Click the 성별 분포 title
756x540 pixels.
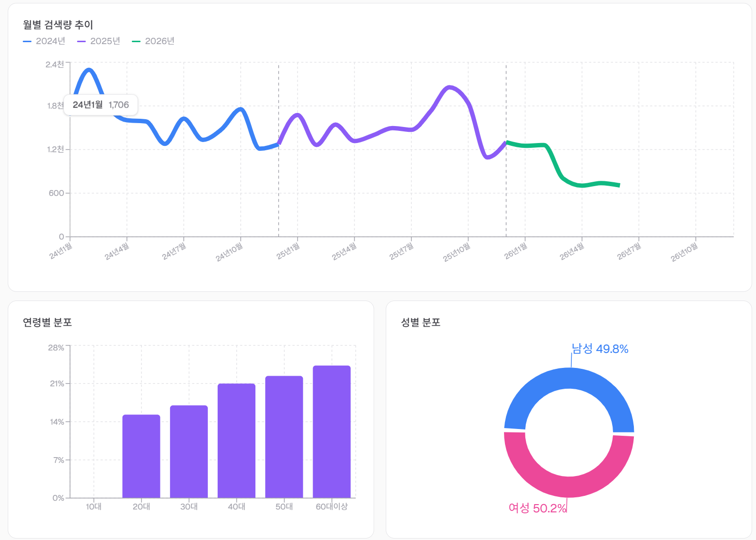click(x=421, y=322)
